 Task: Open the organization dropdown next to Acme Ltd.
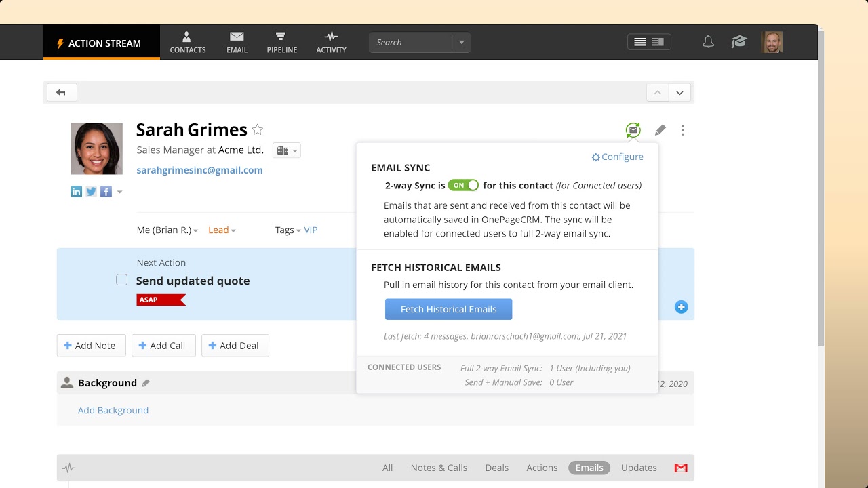pos(286,150)
